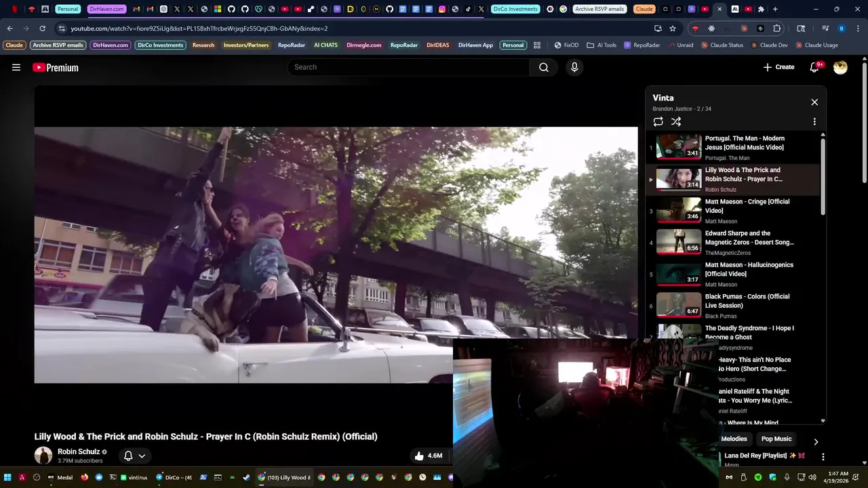The height and width of the screenshot is (488, 868).
Task: Open DirHaven.com bookmark
Action: click(x=111, y=45)
